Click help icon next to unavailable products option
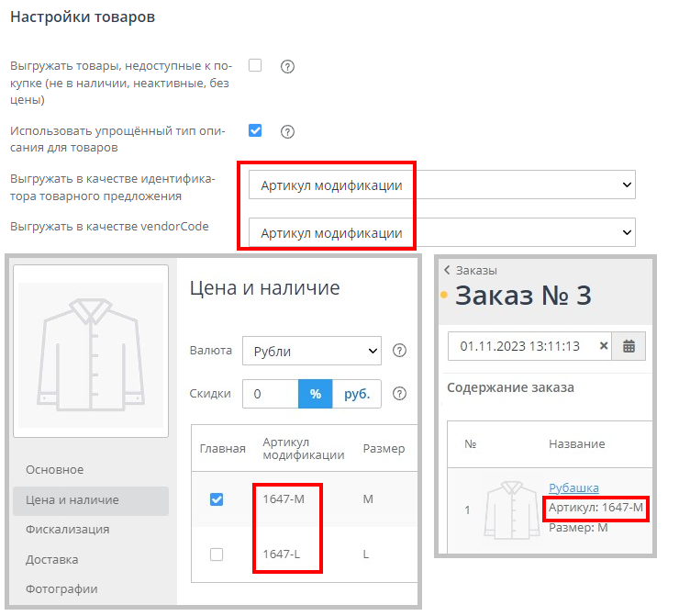The width and height of the screenshot is (679, 616). point(287,66)
